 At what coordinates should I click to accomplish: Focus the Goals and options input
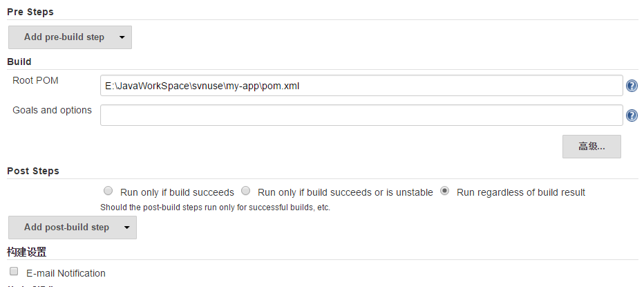pos(361,115)
